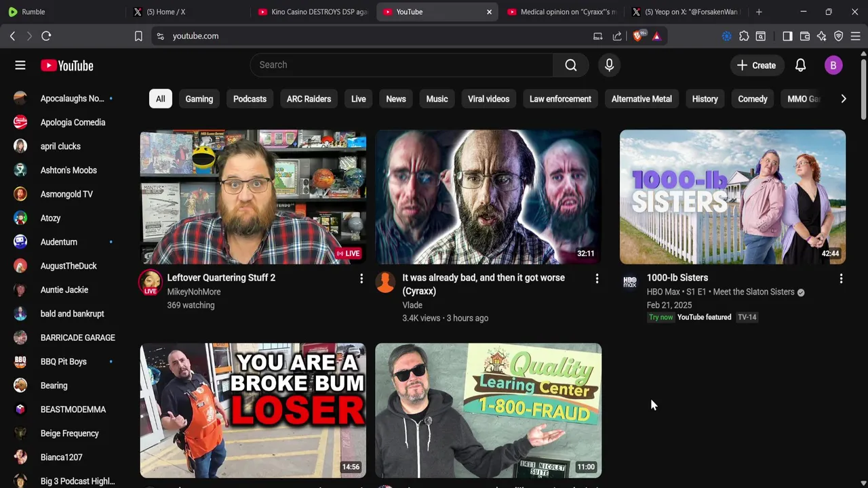Open the Leftover Quartering Stuff 2 thumbnail

tap(253, 197)
